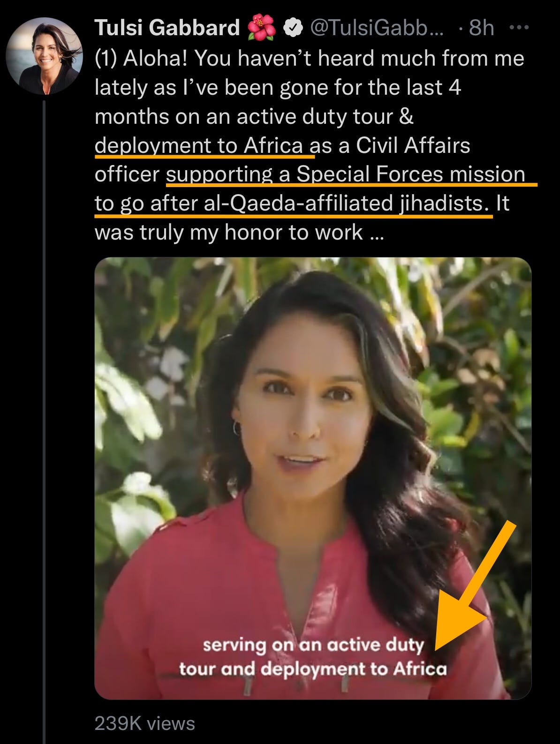The width and height of the screenshot is (560, 744).
Task: Click "was truly my honor to work" line
Action: point(229,233)
